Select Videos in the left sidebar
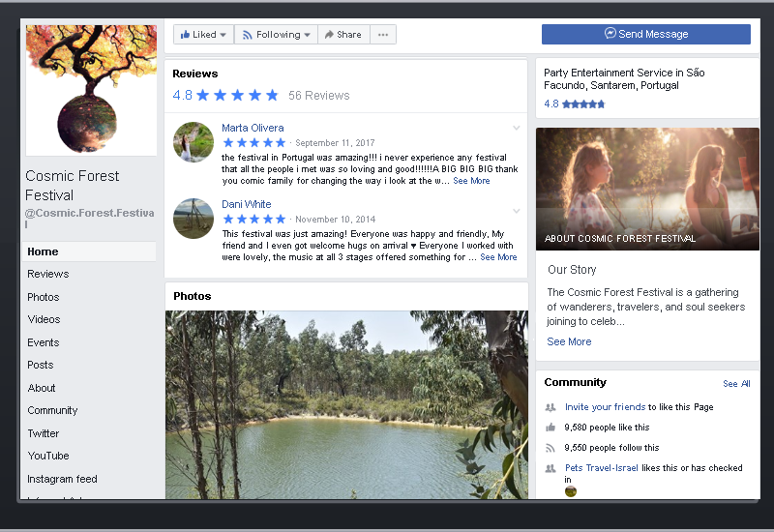 pos(44,319)
